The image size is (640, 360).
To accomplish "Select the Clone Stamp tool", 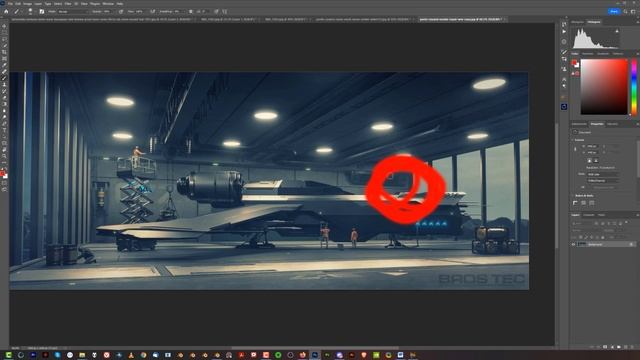I will (4, 84).
